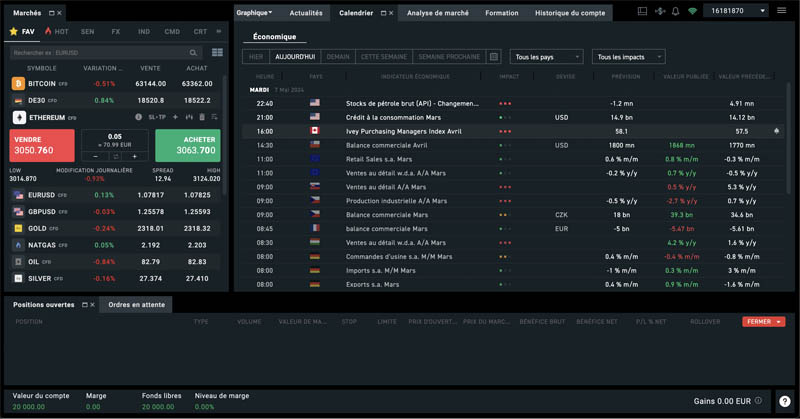Select the AUJOURD'HUI date filter

[x=295, y=57]
